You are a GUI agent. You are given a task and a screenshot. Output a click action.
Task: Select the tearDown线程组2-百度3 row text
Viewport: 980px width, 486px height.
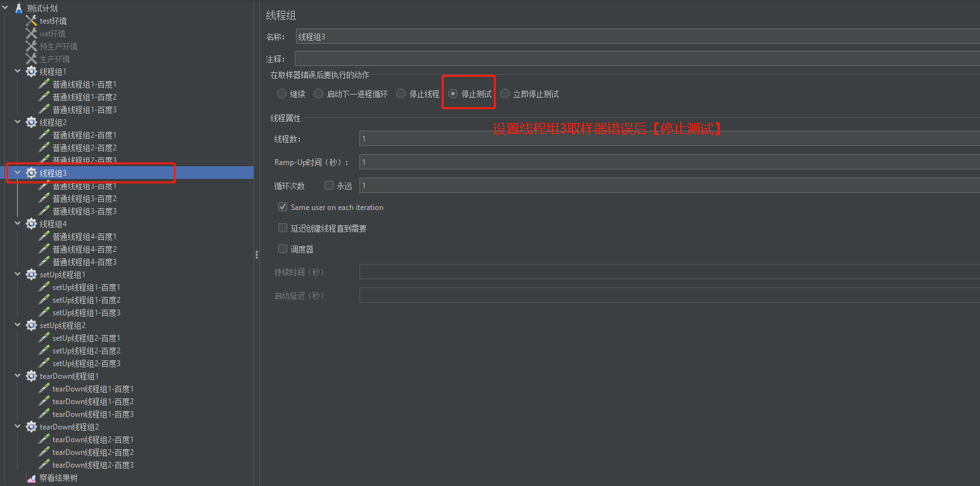[x=93, y=465]
